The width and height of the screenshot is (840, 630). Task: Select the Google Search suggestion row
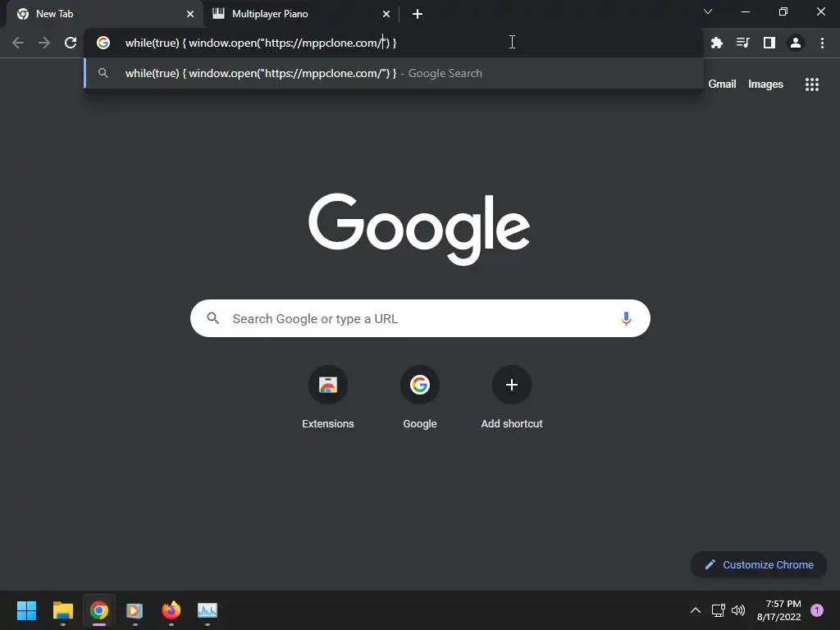tap(393, 73)
